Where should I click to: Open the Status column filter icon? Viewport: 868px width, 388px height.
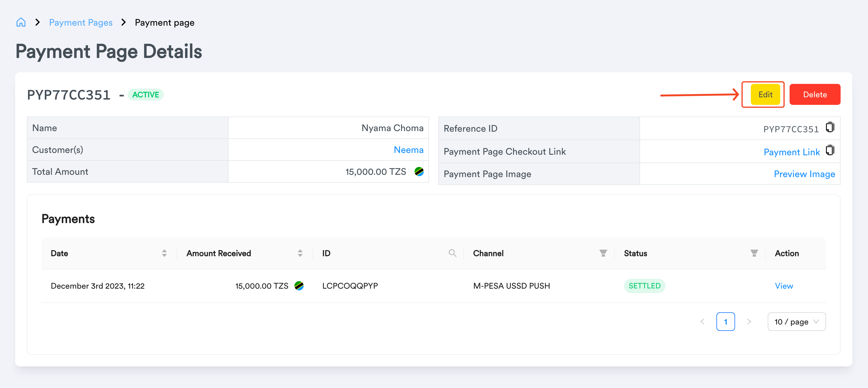click(754, 253)
